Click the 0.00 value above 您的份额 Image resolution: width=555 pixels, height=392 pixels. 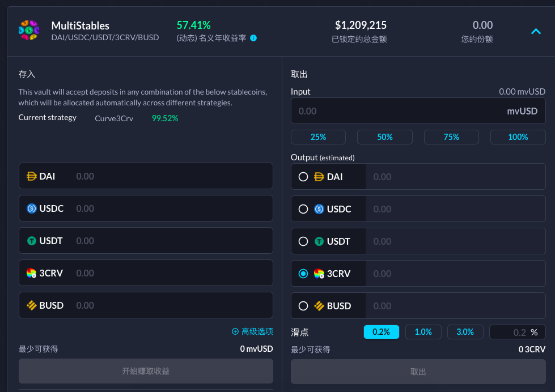(x=483, y=25)
